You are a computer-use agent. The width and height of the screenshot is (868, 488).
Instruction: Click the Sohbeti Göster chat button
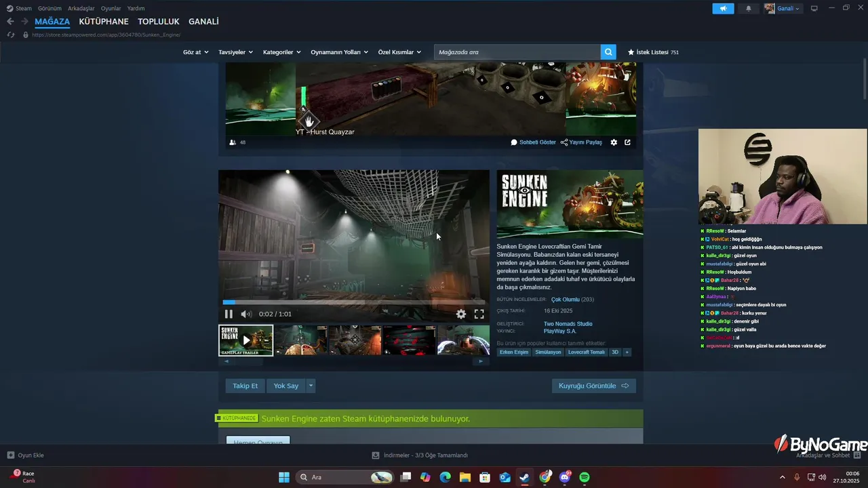(x=534, y=142)
